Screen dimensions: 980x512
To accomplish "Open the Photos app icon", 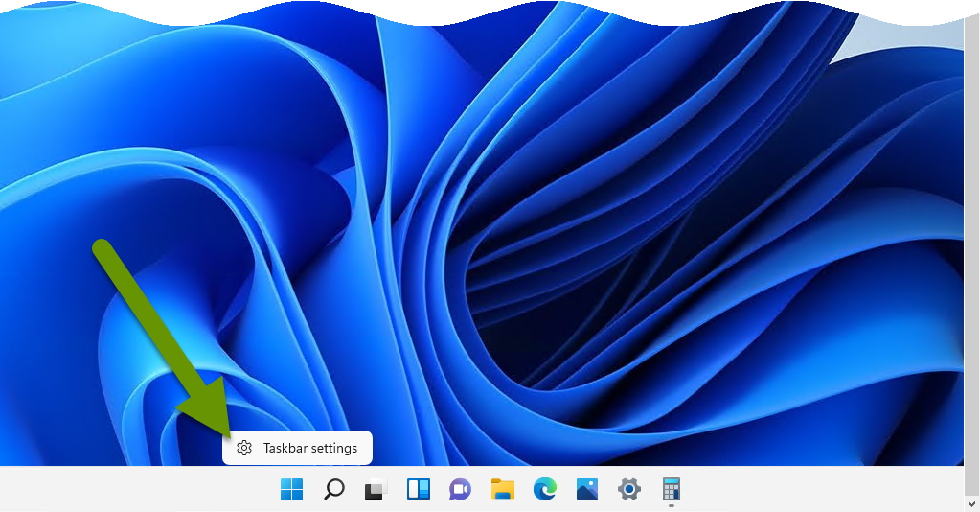I will tap(587, 489).
